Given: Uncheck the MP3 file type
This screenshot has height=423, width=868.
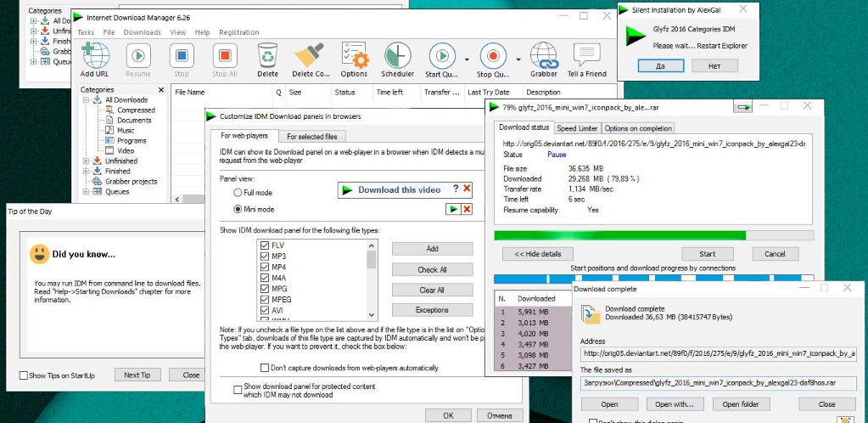Looking at the screenshot, I should coord(264,257).
